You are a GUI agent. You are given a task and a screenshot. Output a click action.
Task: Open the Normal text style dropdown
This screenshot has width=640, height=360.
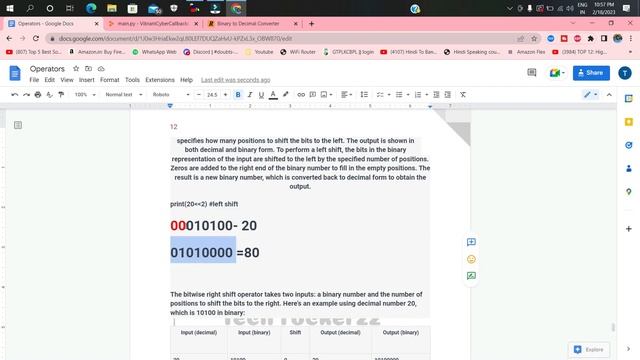point(124,95)
